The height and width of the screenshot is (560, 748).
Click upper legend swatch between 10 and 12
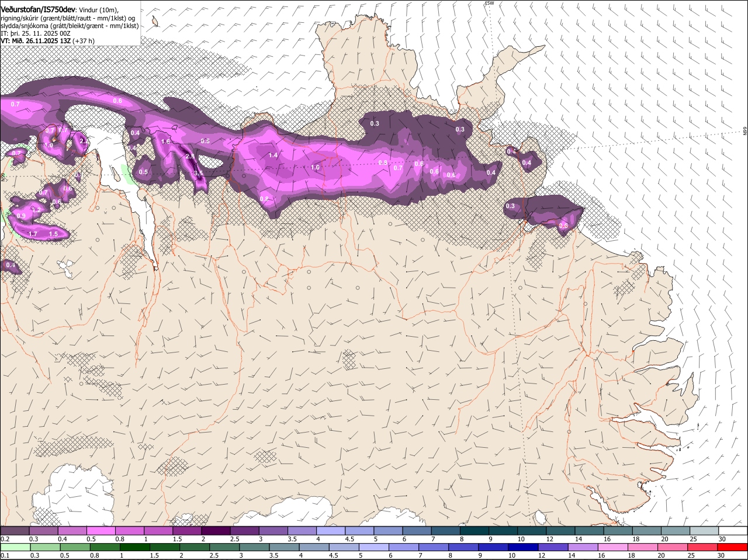532,530
